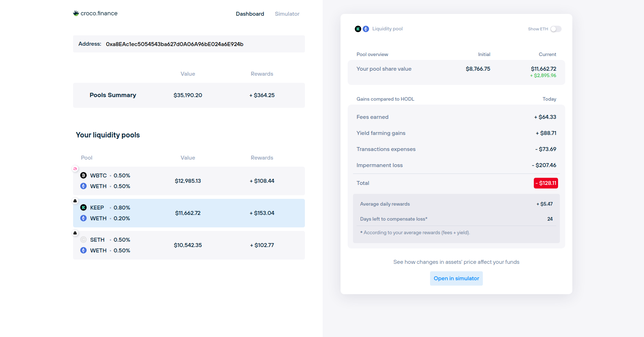
Task: Click the WETH icon in SETH pool row
Action: [83, 250]
